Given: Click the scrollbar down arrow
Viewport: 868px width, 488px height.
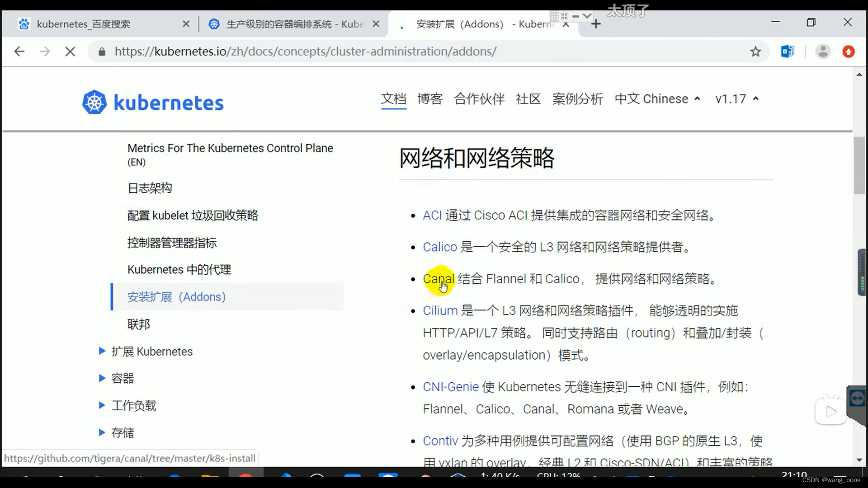Looking at the screenshot, I should click(859, 460).
